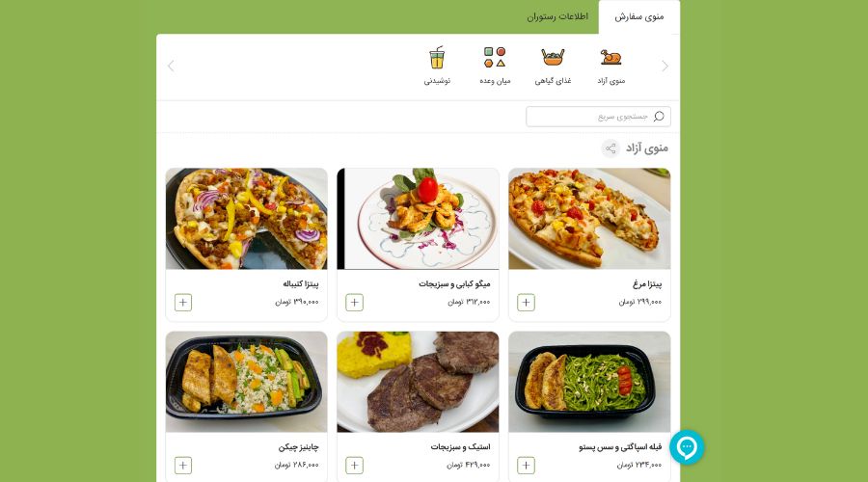The image size is (868, 482).
Task: Select the منوی آزاد chicken category icon
Action: click(611, 57)
